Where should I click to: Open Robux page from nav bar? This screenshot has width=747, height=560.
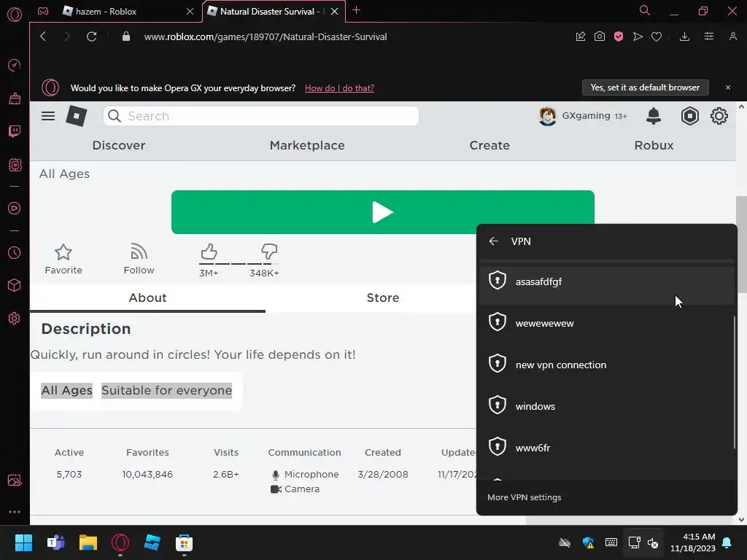tap(654, 145)
